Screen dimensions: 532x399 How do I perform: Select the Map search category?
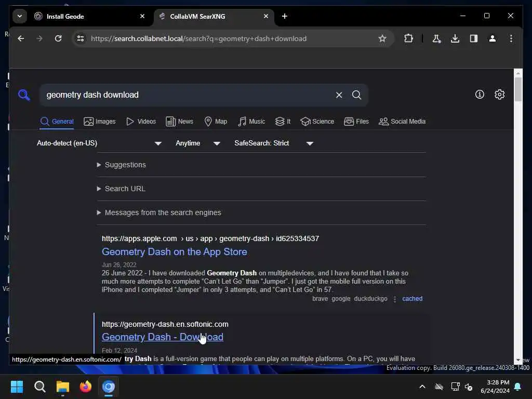point(216,122)
